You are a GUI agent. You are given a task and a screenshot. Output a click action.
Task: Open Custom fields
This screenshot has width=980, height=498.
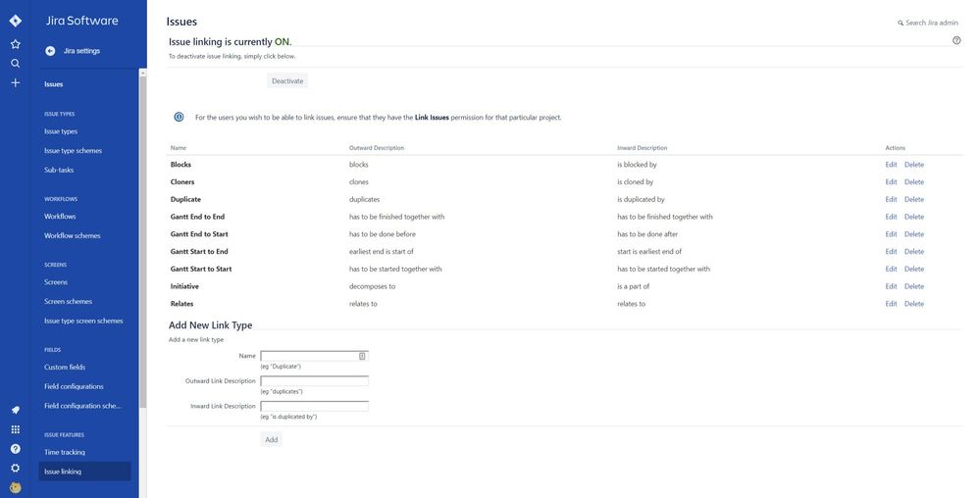coord(65,368)
